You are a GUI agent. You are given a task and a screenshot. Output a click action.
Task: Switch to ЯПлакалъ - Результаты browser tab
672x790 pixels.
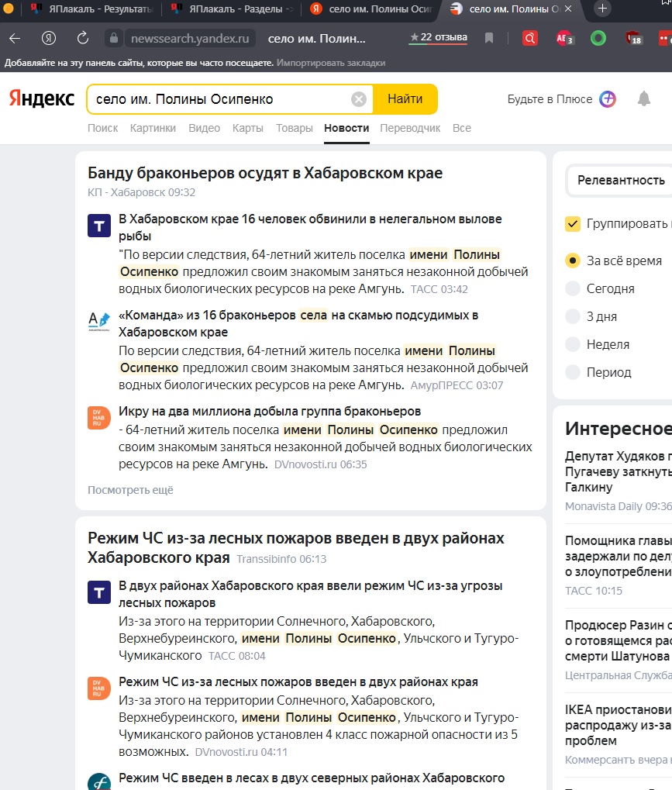click(x=91, y=9)
